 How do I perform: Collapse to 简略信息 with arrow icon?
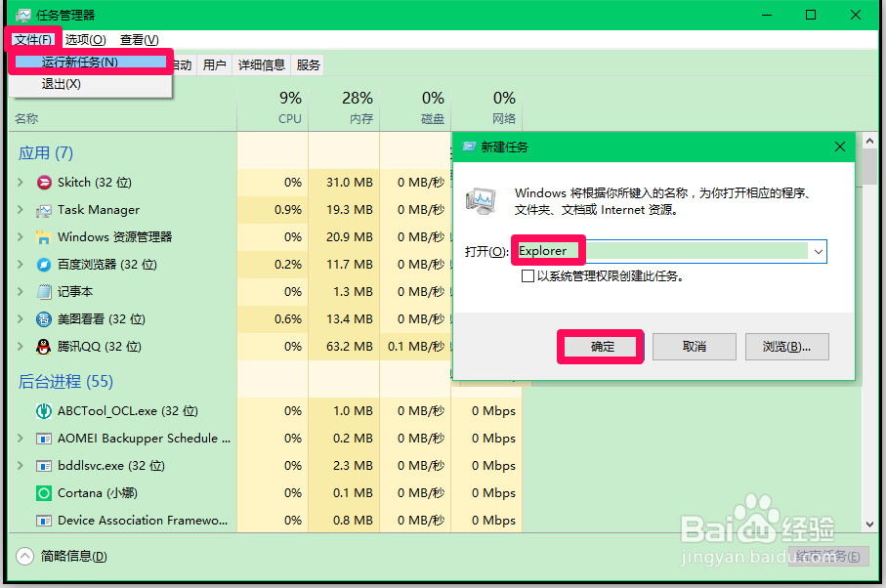click(24, 557)
